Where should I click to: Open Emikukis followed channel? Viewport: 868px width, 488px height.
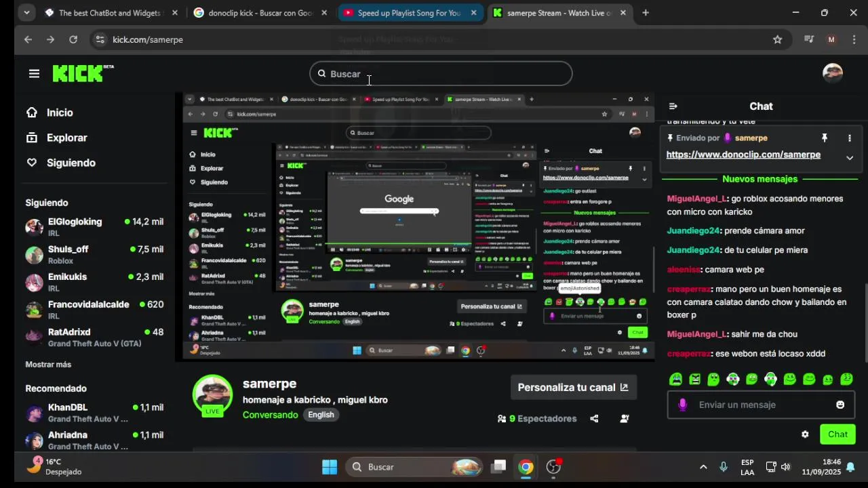click(x=95, y=282)
